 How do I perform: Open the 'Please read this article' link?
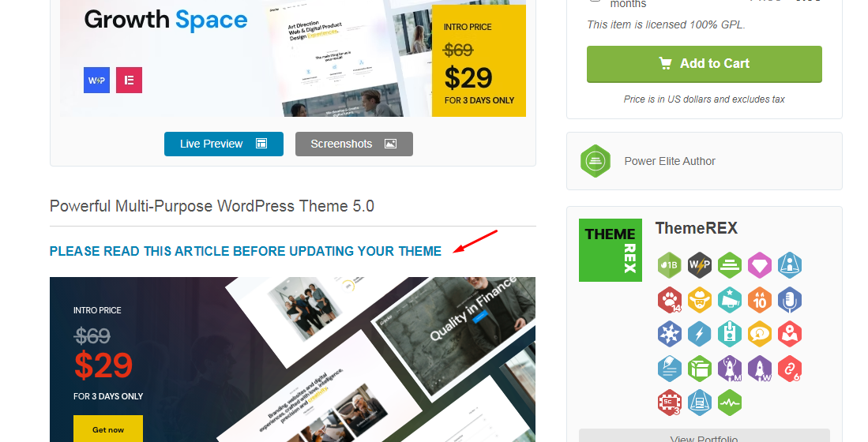[246, 251]
